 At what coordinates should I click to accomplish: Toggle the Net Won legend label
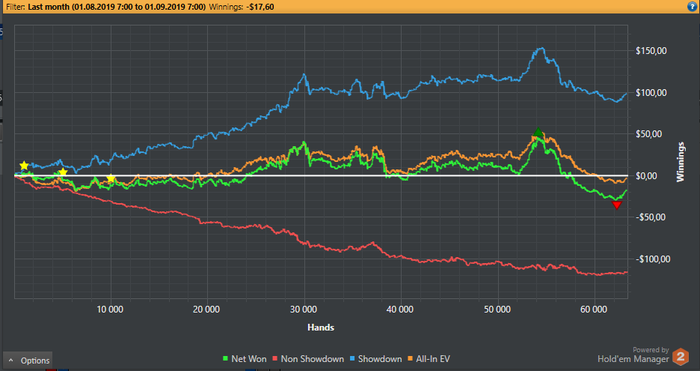[x=249, y=359]
